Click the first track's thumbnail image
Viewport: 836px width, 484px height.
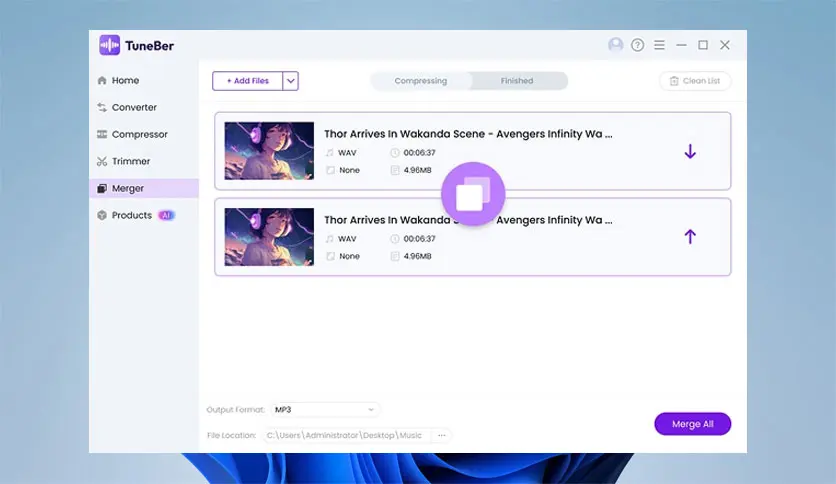click(269, 151)
